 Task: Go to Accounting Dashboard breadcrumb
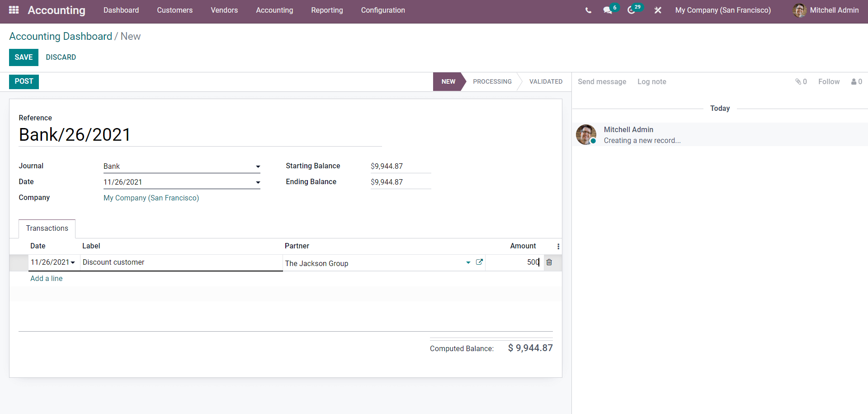pyautogui.click(x=61, y=36)
